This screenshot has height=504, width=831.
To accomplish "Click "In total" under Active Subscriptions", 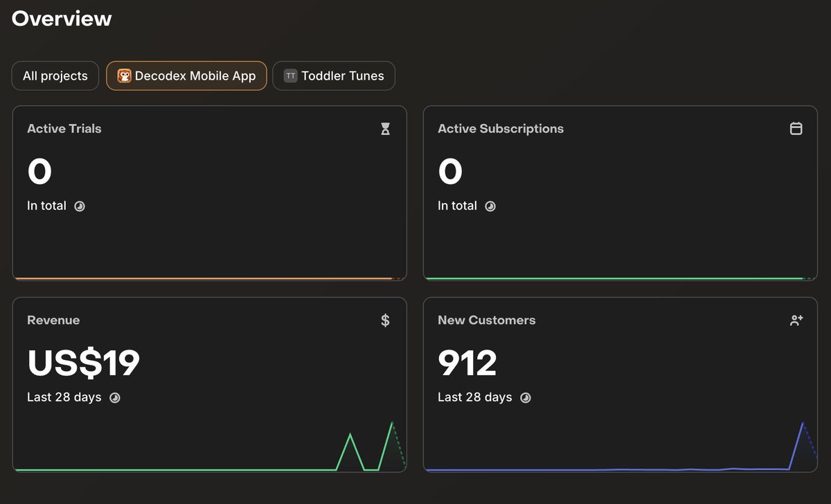I will 457,206.
